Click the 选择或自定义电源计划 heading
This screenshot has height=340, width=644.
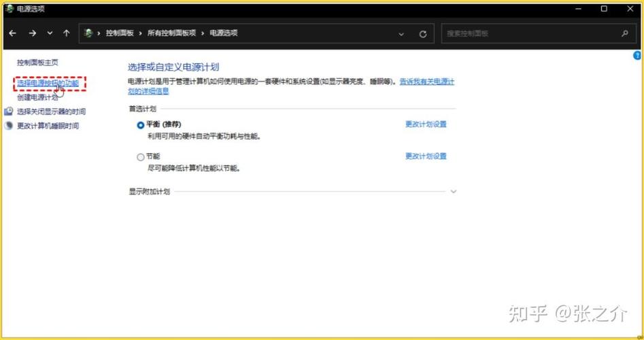coord(173,67)
